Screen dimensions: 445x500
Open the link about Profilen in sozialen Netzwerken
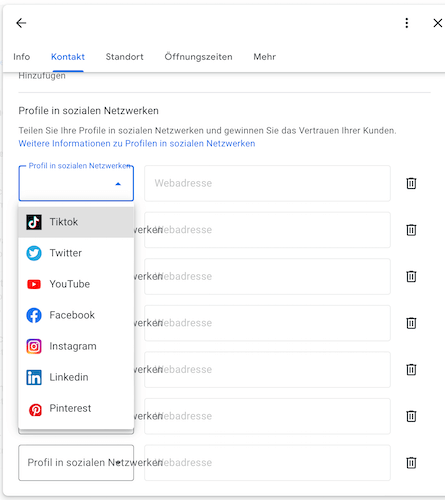pos(137,143)
